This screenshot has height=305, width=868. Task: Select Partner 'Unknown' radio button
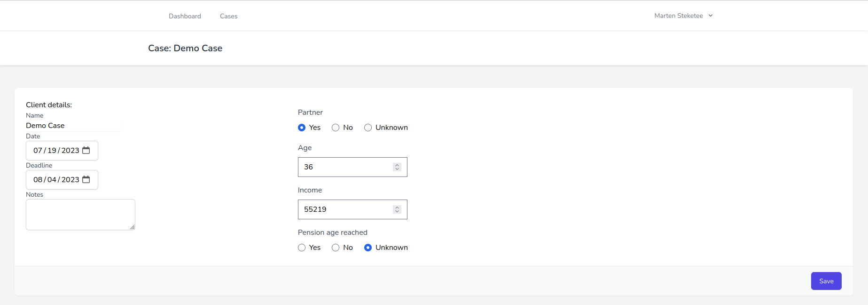pyautogui.click(x=368, y=128)
